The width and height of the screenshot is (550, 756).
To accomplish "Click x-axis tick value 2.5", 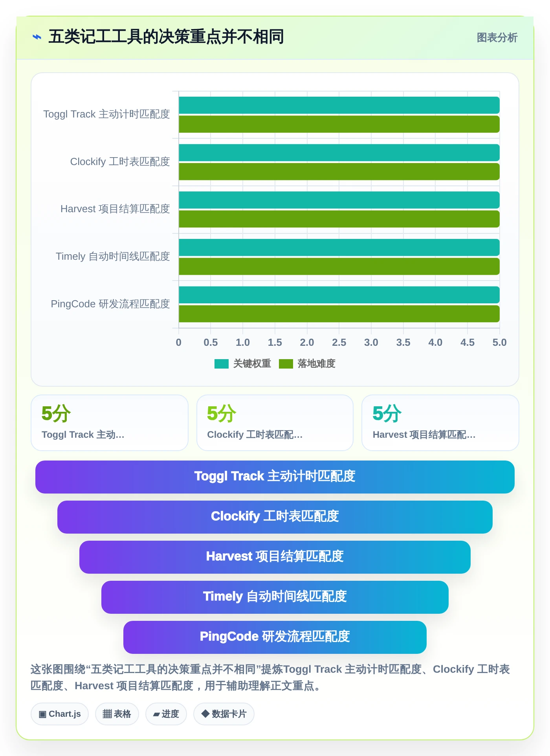I will point(339,343).
